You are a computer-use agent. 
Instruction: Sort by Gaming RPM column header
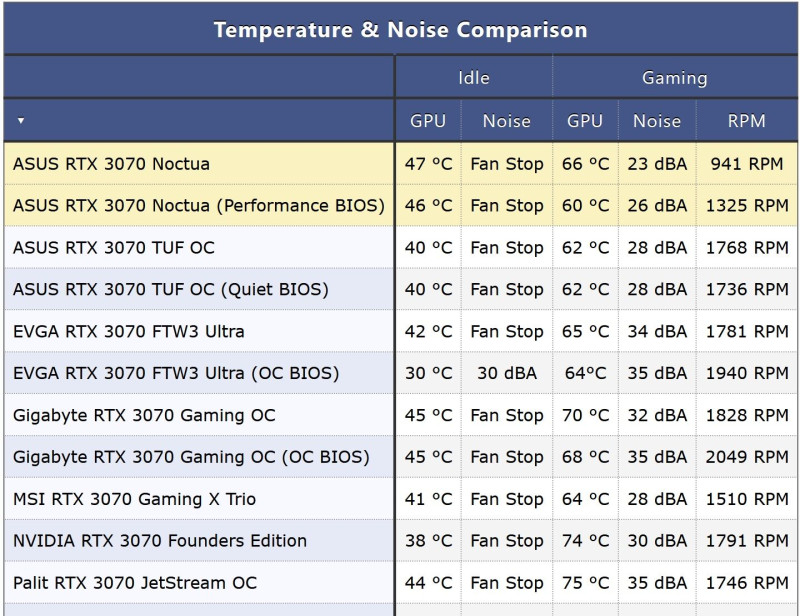[746, 121]
